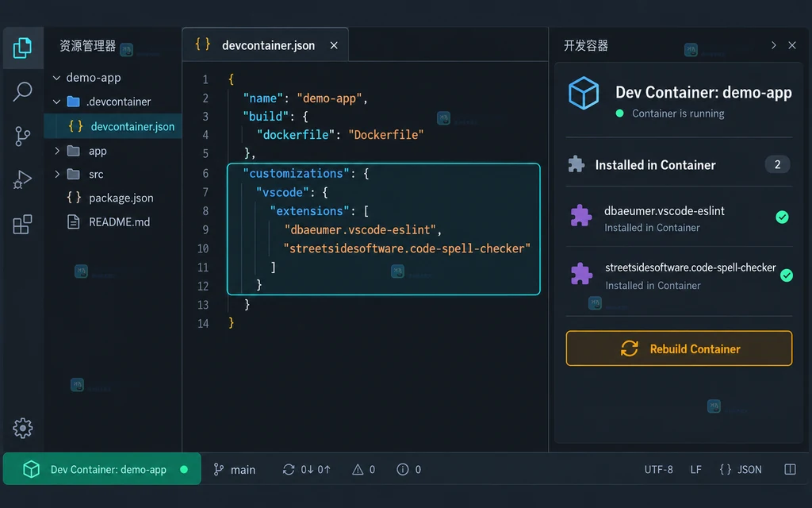
Task: Click the green check for streetsidesoftware.code-spell-checker
Action: pos(787,275)
